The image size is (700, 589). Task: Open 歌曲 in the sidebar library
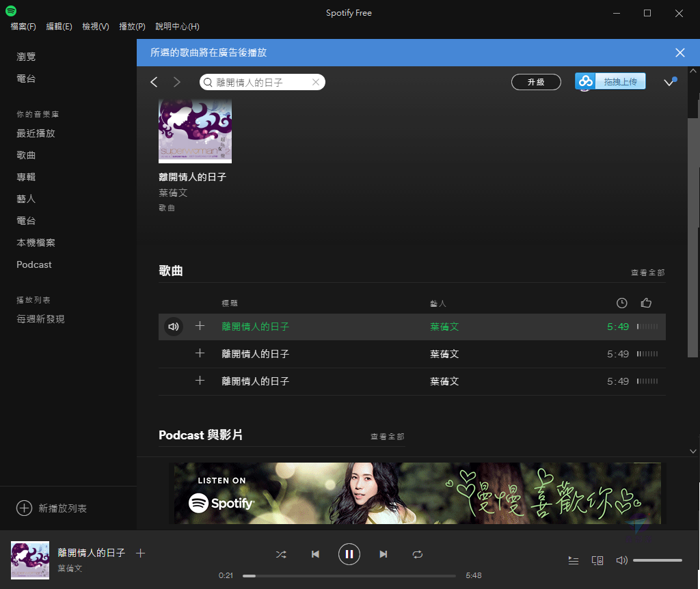pos(26,155)
